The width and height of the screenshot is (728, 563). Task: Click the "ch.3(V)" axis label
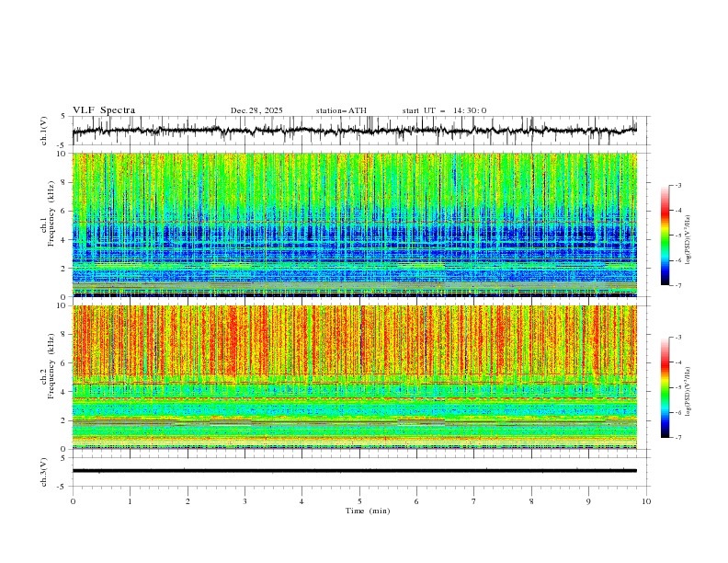44,472
